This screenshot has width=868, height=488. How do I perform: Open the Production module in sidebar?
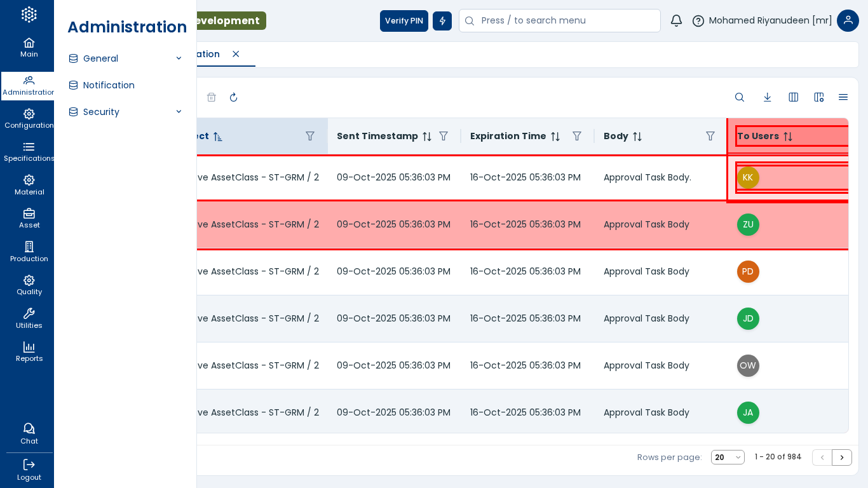(x=29, y=252)
